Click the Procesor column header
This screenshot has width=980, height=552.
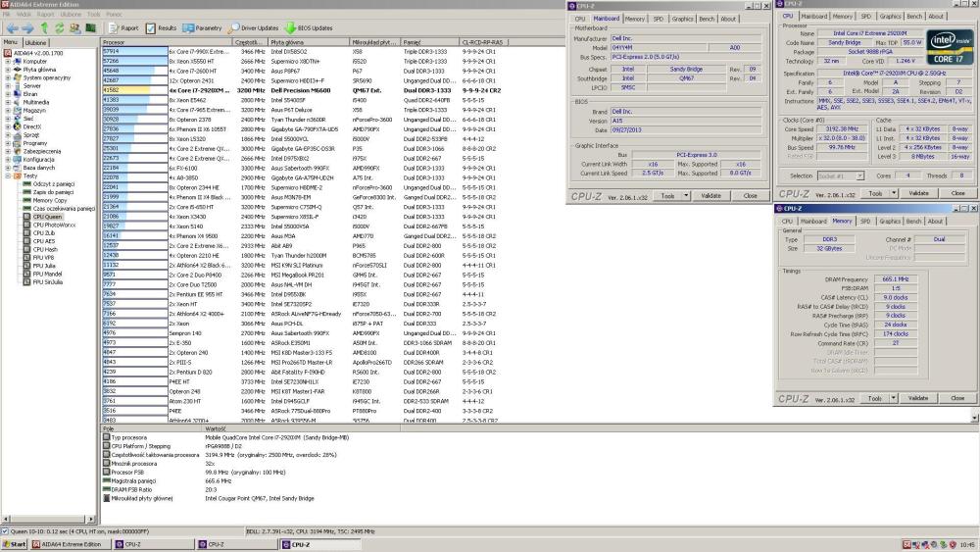click(167, 42)
